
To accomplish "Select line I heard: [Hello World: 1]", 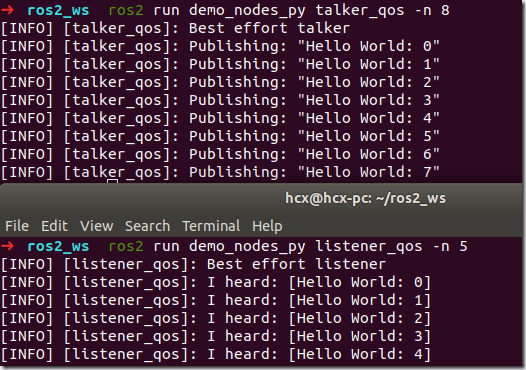I will tap(216, 301).
